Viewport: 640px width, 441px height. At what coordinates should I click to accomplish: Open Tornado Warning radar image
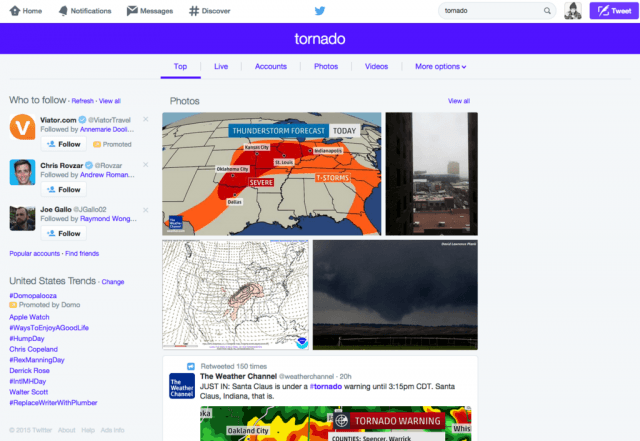click(x=336, y=423)
